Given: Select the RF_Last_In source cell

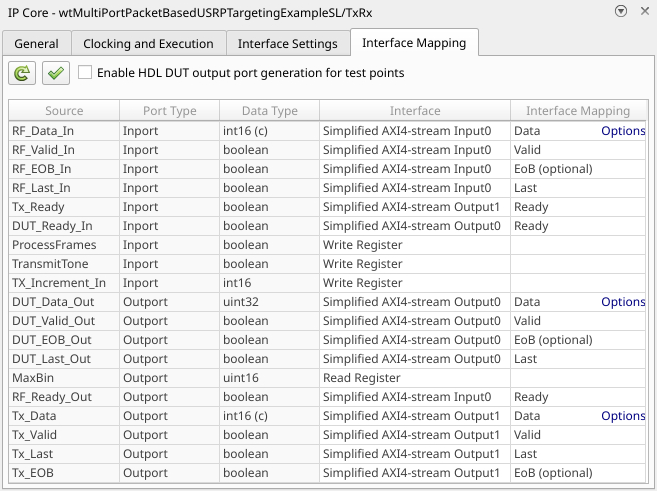Looking at the screenshot, I should click(x=64, y=188).
